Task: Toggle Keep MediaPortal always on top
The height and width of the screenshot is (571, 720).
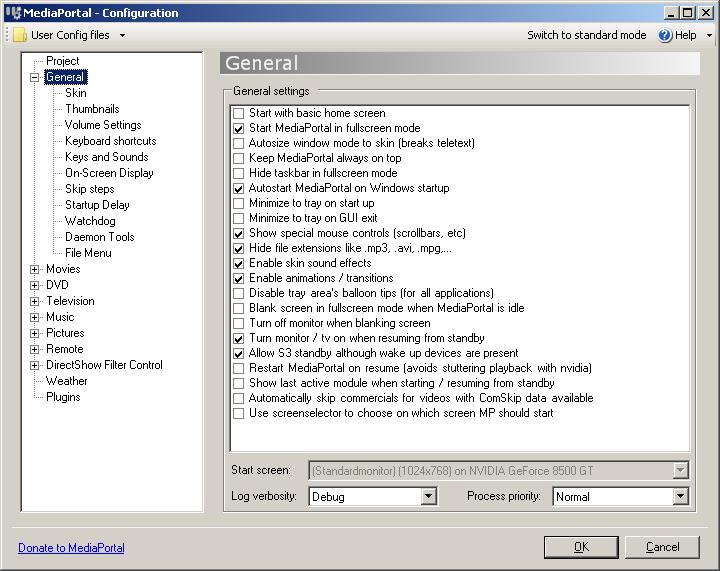Action: point(239,158)
